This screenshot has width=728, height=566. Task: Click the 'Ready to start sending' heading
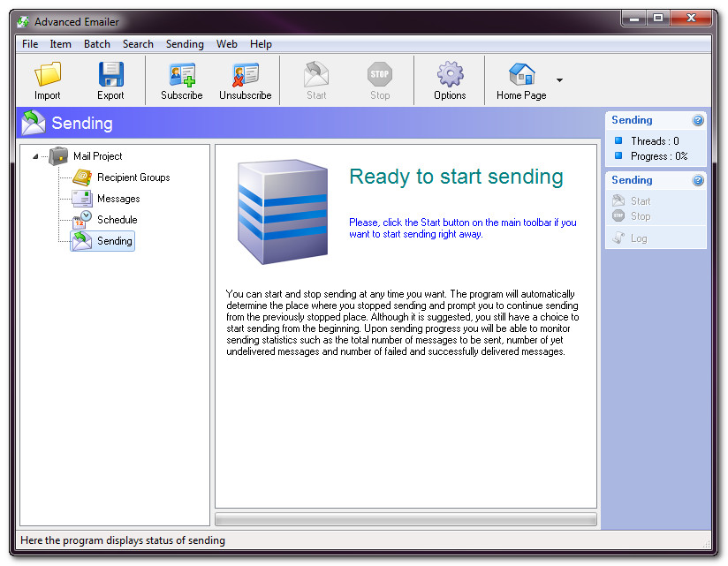pyautogui.click(x=456, y=177)
